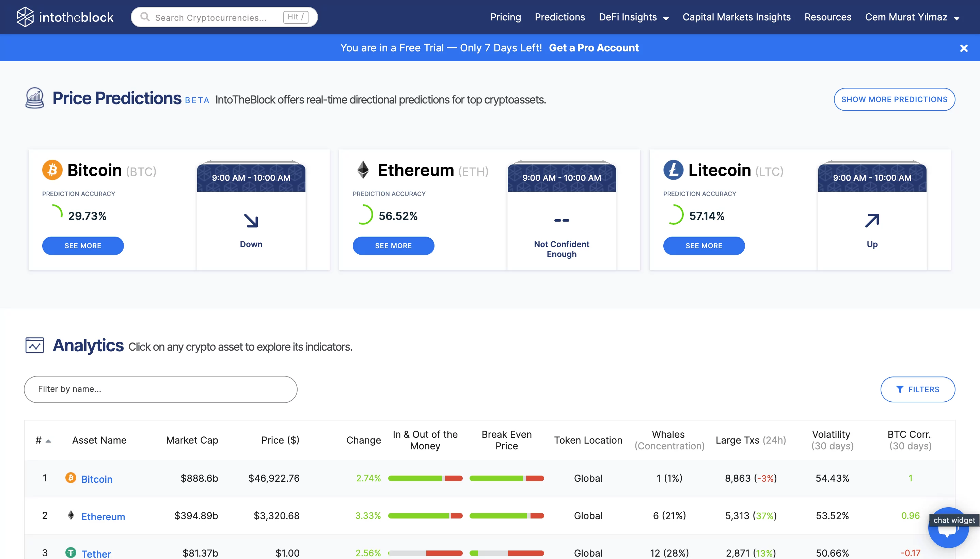
Task: Click the Tether icon in analytics table
Action: [x=71, y=553]
